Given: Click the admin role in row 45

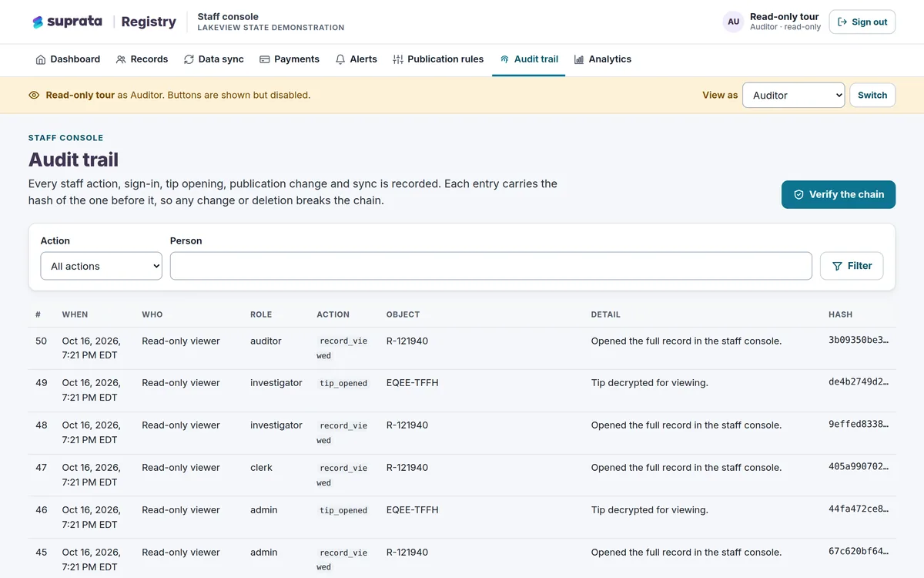Looking at the screenshot, I should (x=264, y=553).
